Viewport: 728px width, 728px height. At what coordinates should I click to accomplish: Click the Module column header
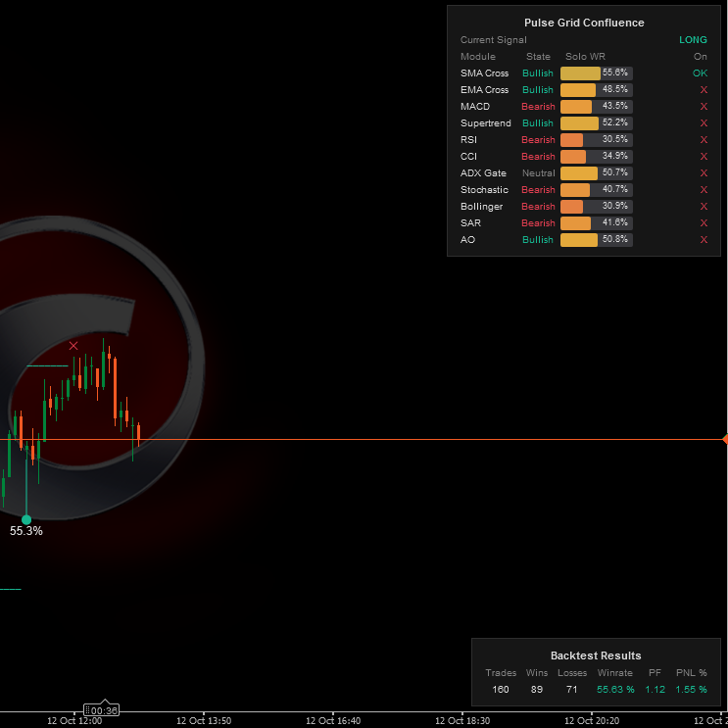[478, 57]
